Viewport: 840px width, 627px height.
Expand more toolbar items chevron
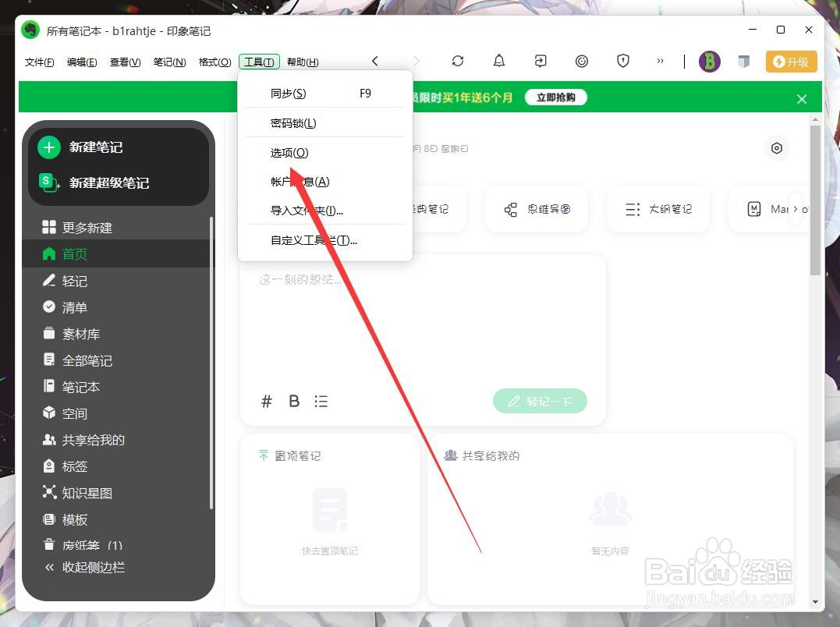coord(660,61)
